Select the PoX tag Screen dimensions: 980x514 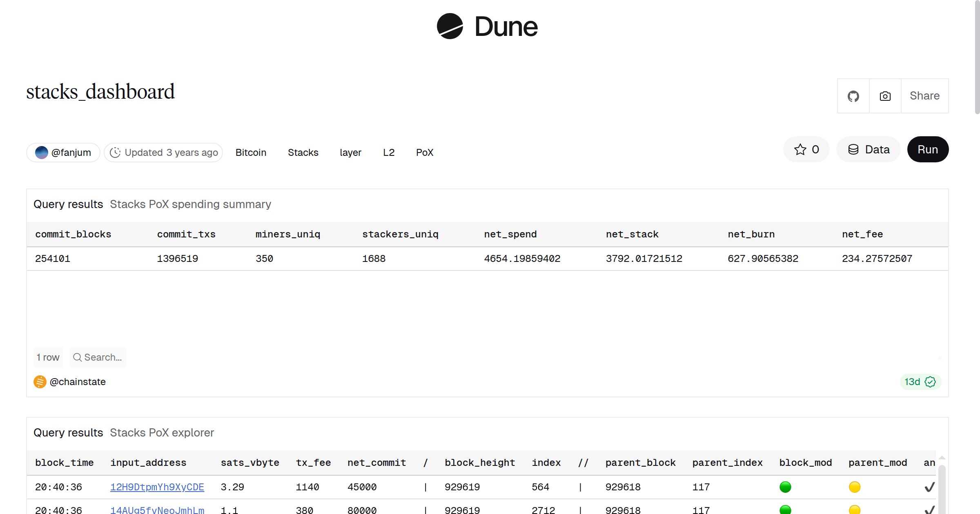tap(424, 152)
